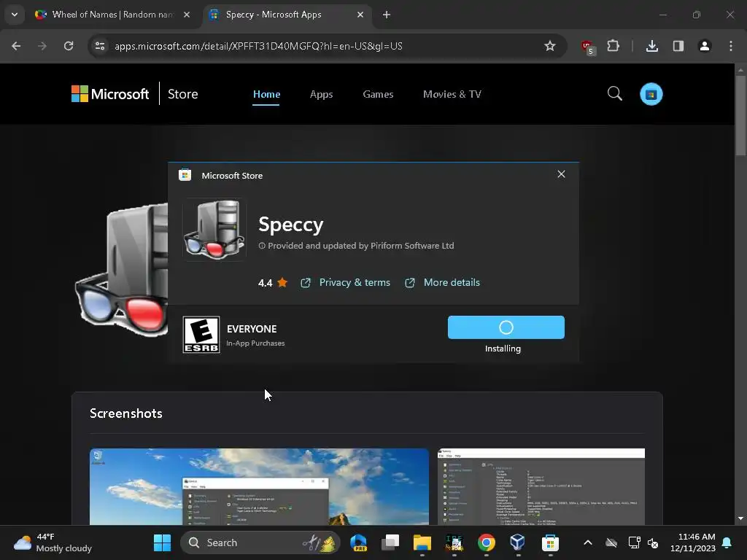Open VirtualBox cube icon on taskbar

tap(517, 542)
